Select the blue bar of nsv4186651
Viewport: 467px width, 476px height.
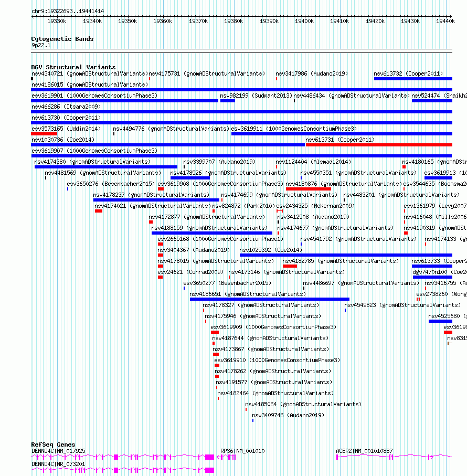point(270,299)
